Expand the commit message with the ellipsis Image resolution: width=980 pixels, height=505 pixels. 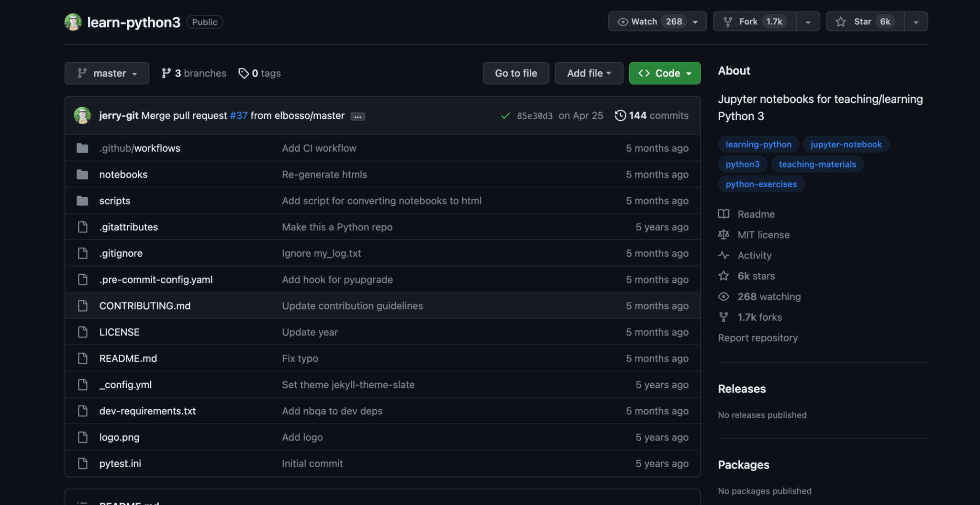357,116
